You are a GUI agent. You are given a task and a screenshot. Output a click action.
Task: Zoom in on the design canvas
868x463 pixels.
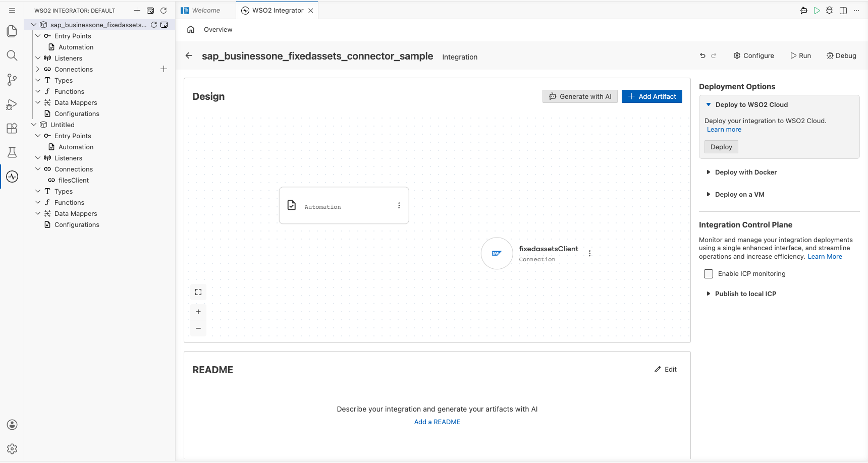click(x=198, y=312)
